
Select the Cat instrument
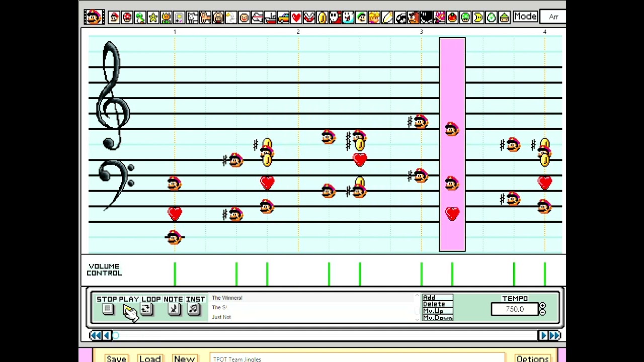pos(205,18)
